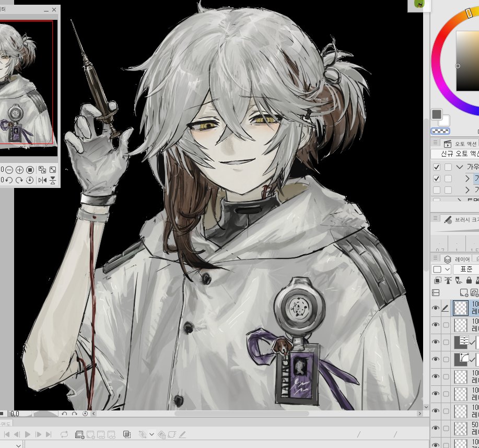Click Navigator 100% actual-size zoom icon
Image resolution: width=479 pixels, height=448 pixels.
coord(30,170)
